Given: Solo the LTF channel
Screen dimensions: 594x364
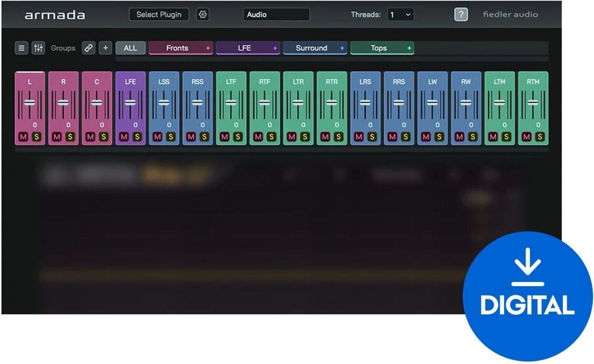Looking at the screenshot, I should click(238, 136).
